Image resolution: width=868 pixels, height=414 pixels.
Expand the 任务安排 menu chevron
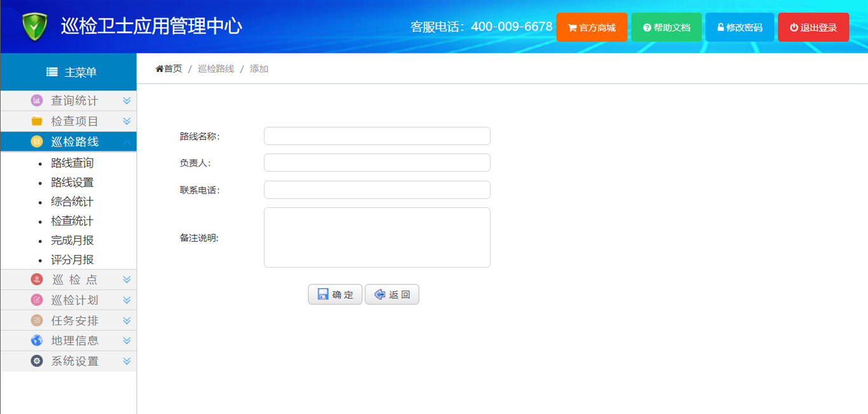coord(126,321)
